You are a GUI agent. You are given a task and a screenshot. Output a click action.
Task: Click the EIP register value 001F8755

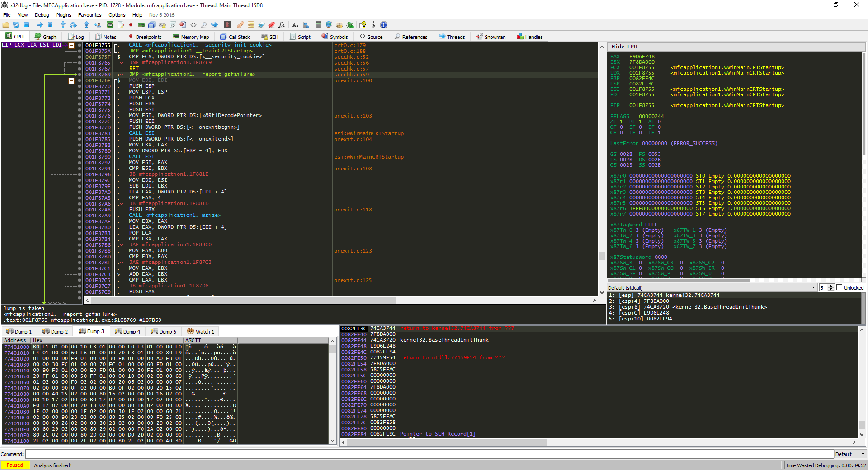coord(642,105)
